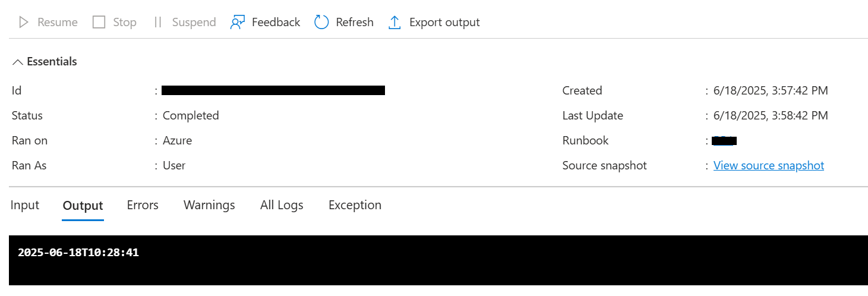Image resolution: width=868 pixels, height=296 pixels.
Task: Click the Export output upload icon
Action: coord(394,23)
